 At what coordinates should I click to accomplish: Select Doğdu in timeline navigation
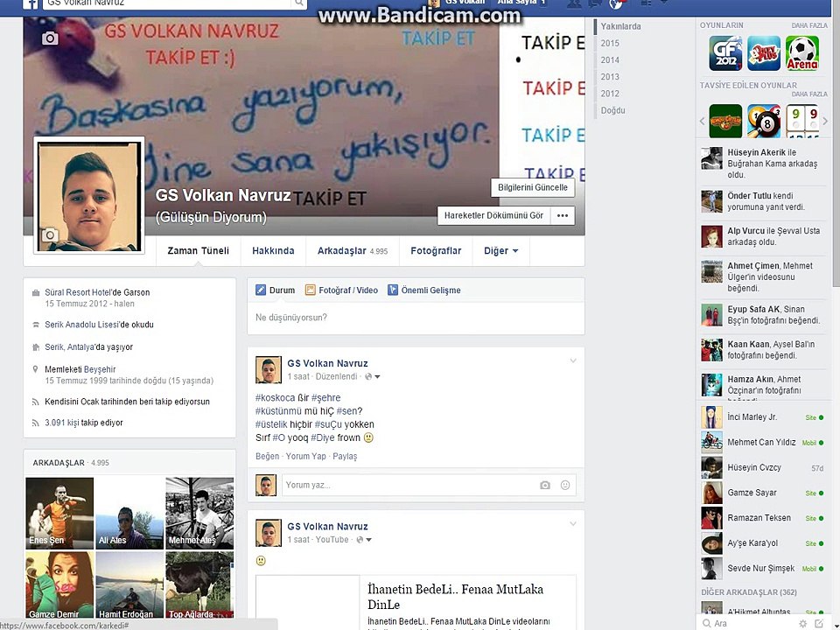(x=612, y=110)
